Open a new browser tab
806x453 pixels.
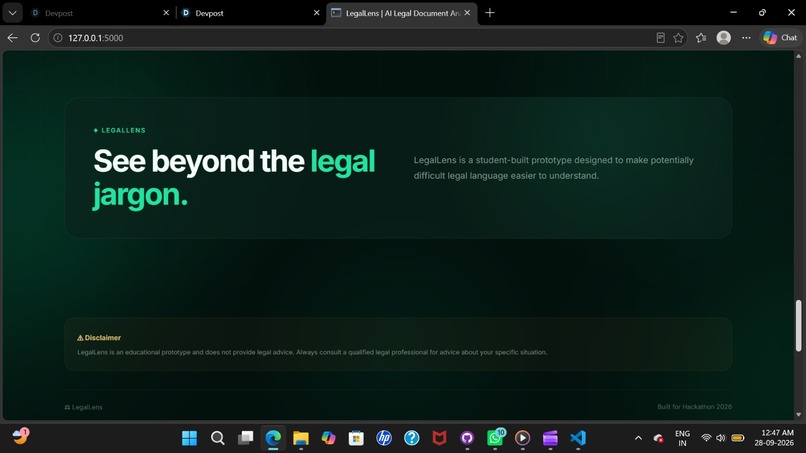tap(490, 13)
